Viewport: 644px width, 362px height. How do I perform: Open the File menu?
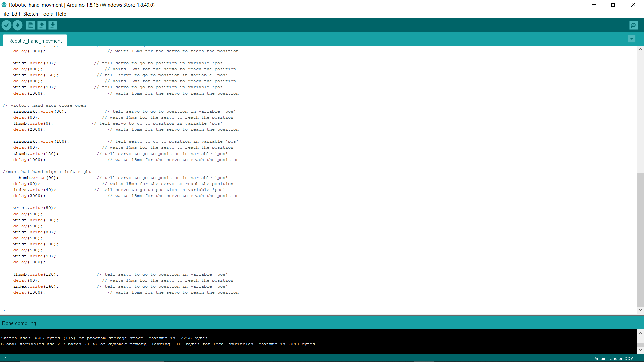pos(5,14)
